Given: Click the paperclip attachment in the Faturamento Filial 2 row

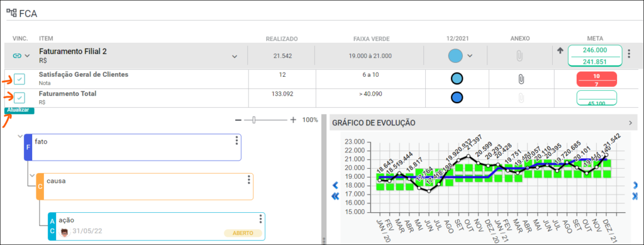Looking at the screenshot, I should pos(519,56).
